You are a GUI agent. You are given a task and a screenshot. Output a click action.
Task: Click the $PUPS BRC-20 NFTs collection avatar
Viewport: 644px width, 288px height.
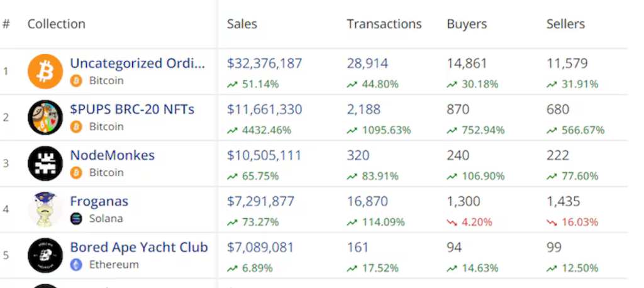pyautogui.click(x=45, y=118)
